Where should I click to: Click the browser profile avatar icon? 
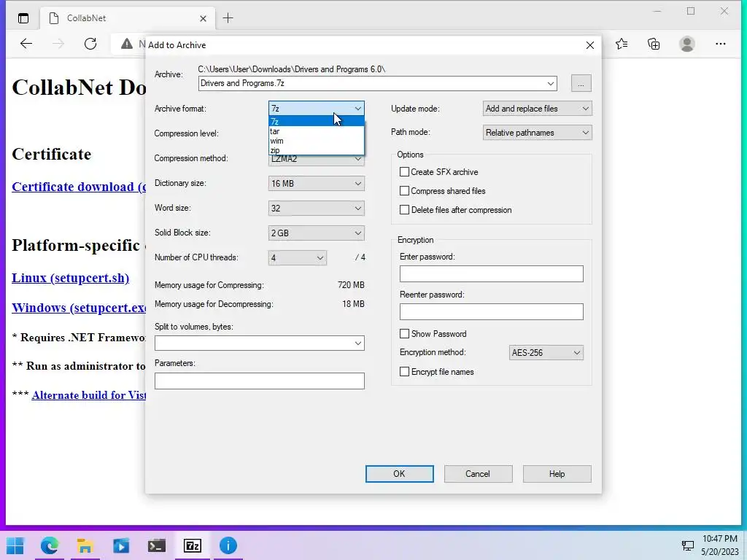(687, 44)
